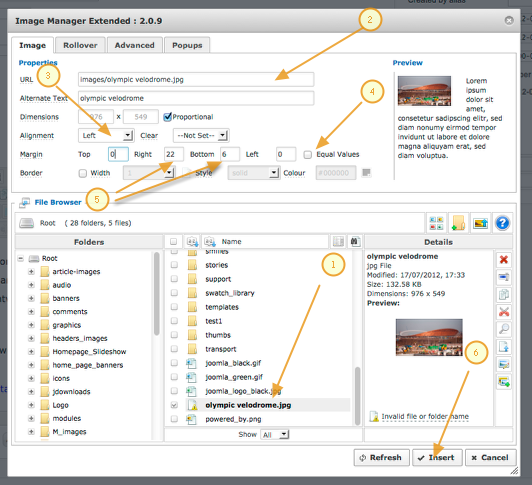Click the Alternate Text input field
Screen dimensions: 532x485
tap(196, 98)
